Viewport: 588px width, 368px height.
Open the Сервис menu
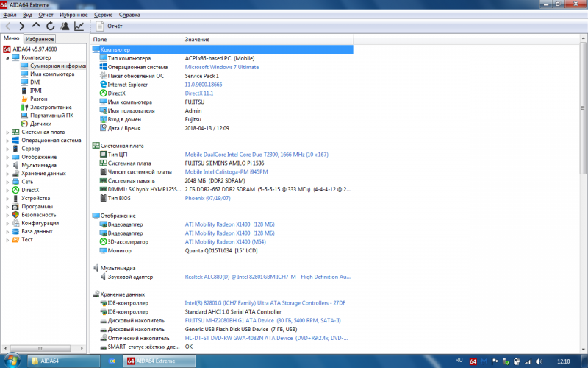[x=103, y=15]
